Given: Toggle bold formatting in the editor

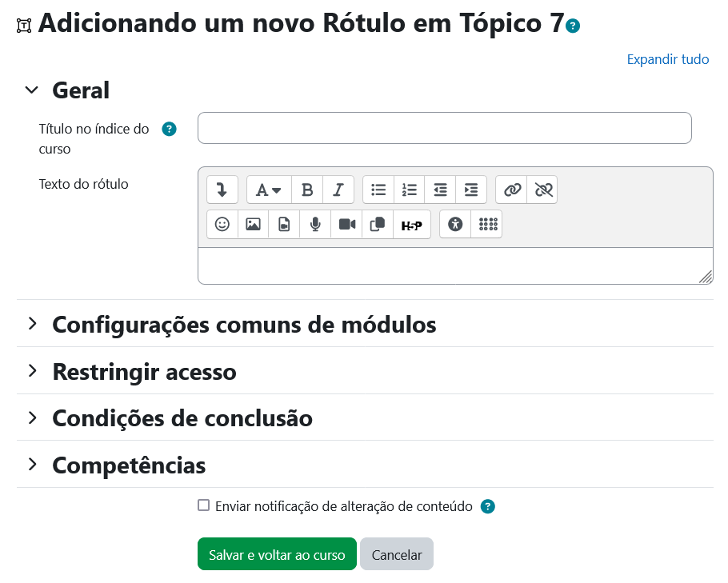Looking at the screenshot, I should 307,190.
